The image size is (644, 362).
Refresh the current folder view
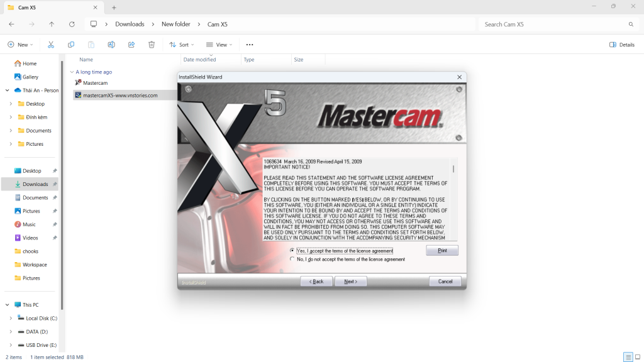pyautogui.click(x=72, y=25)
